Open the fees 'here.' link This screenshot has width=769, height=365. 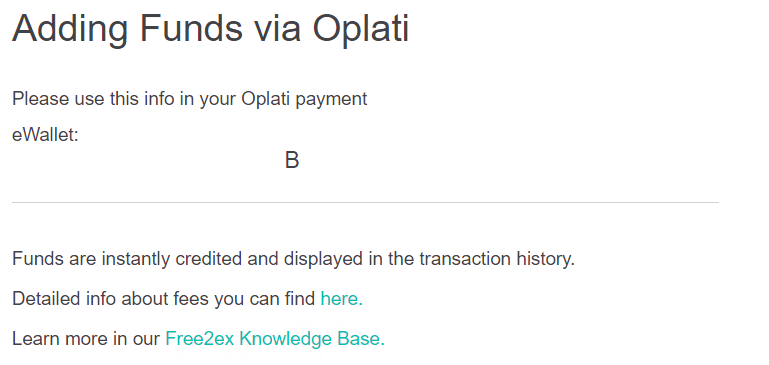[x=341, y=298]
